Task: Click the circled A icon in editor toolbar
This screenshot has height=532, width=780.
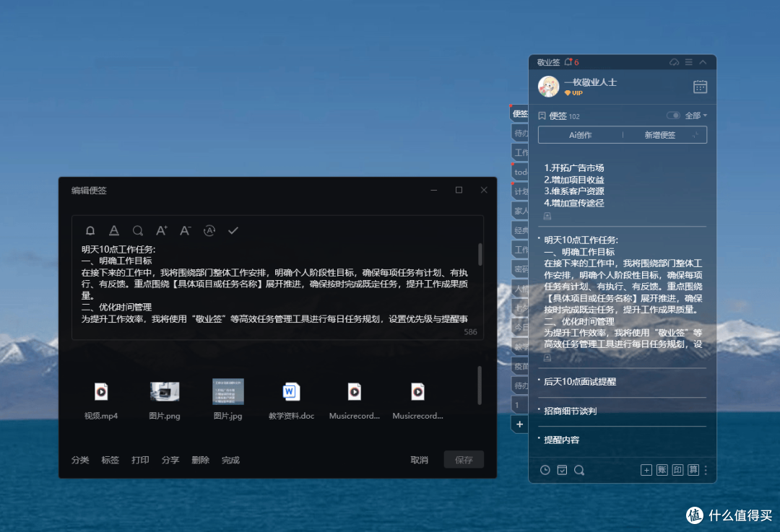Action: [x=209, y=231]
